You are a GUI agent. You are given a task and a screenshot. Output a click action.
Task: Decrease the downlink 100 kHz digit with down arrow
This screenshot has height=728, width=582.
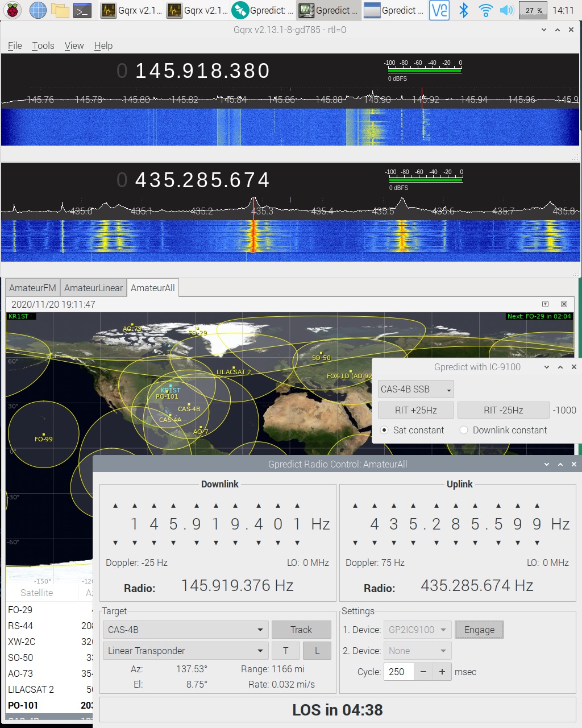coord(197,543)
